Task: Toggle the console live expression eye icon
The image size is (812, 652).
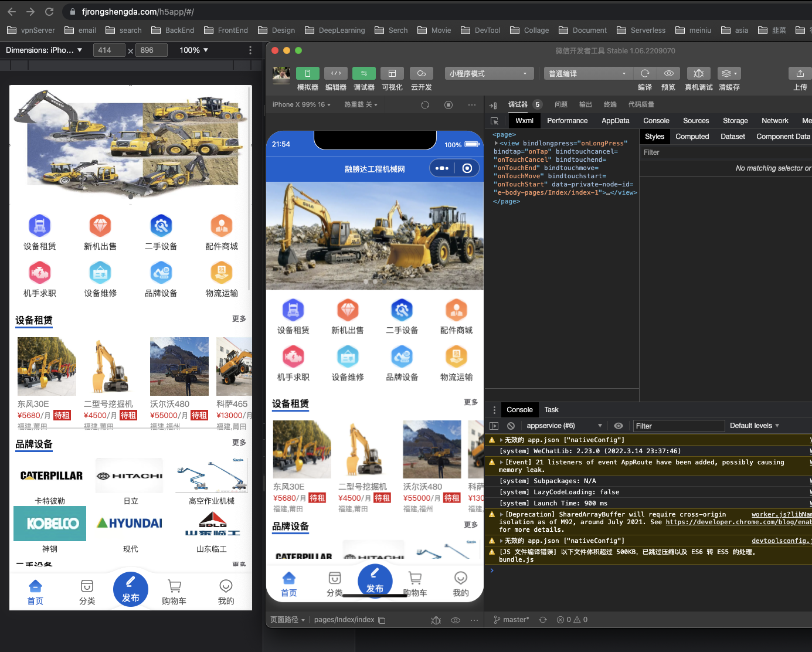Action: coord(618,426)
